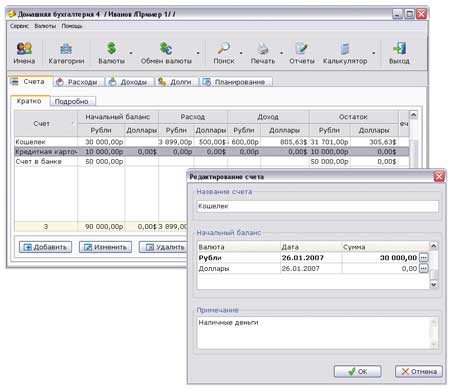Viewport: 450px width, 389px height.
Task: Open Категории toolbar icon
Action: click(x=66, y=53)
